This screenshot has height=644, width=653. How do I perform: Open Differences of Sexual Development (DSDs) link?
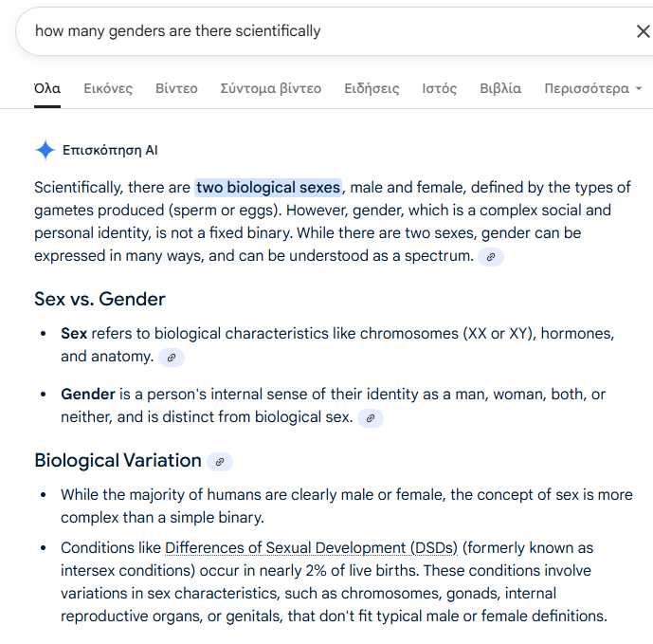pyautogui.click(x=311, y=548)
